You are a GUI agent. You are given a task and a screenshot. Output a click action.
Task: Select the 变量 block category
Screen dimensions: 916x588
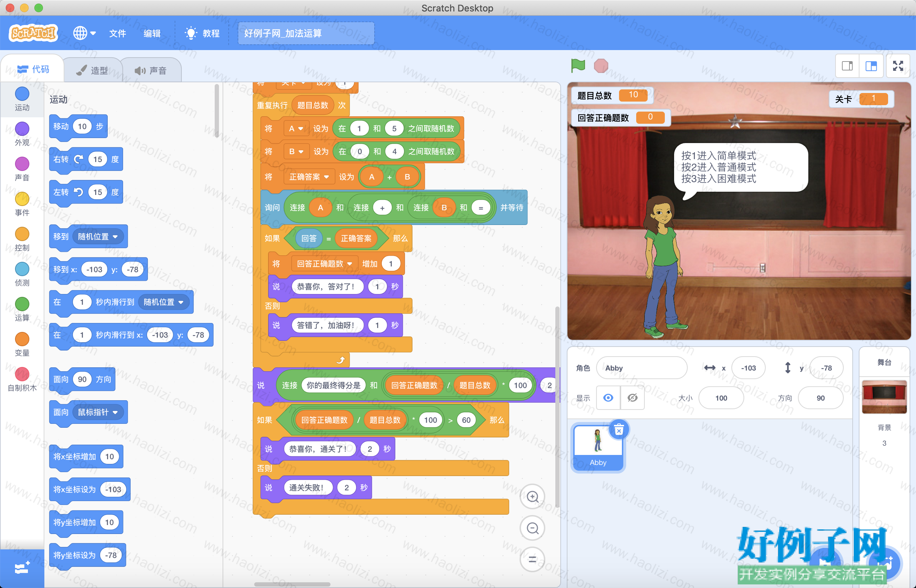pyautogui.click(x=22, y=344)
